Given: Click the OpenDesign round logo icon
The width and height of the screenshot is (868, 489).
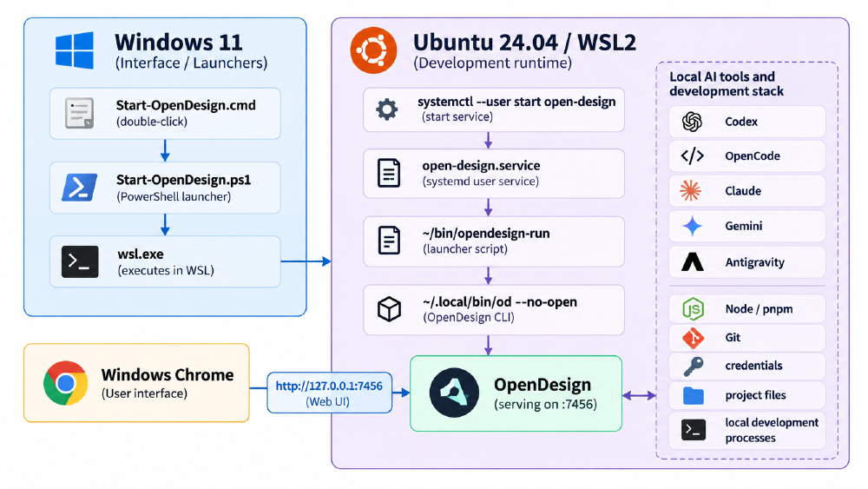Looking at the screenshot, I should (x=455, y=393).
